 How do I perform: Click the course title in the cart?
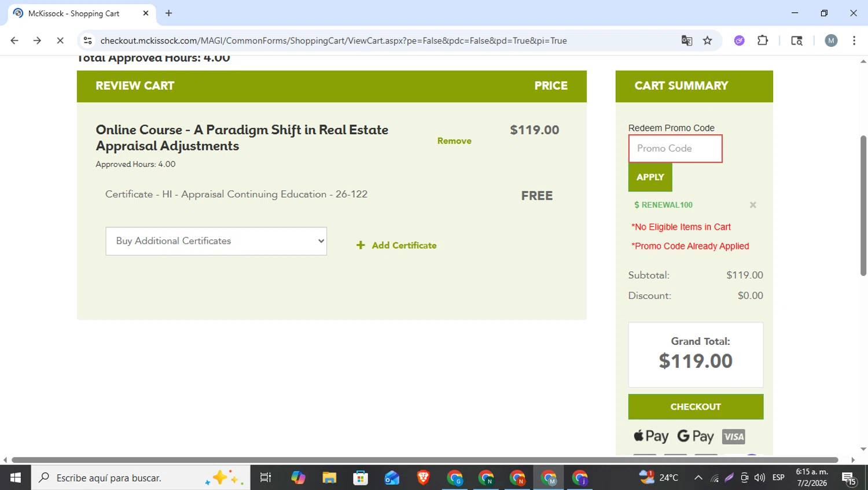(242, 138)
